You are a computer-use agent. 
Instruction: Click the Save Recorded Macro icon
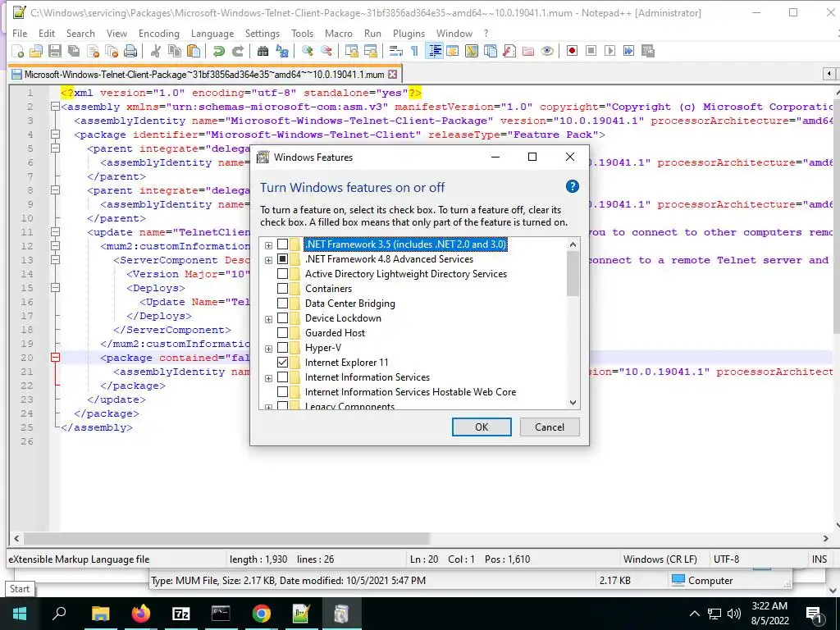(x=648, y=51)
